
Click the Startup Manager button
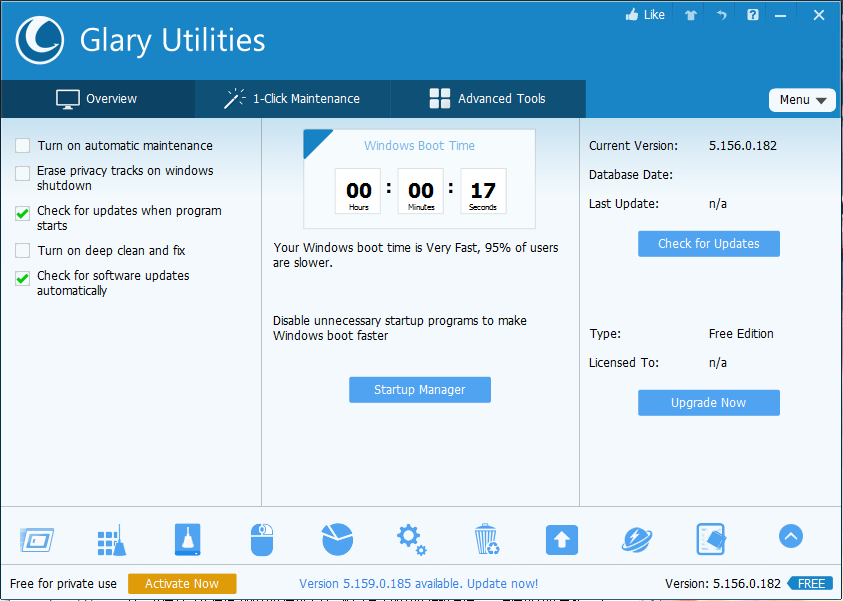pos(419,390)
